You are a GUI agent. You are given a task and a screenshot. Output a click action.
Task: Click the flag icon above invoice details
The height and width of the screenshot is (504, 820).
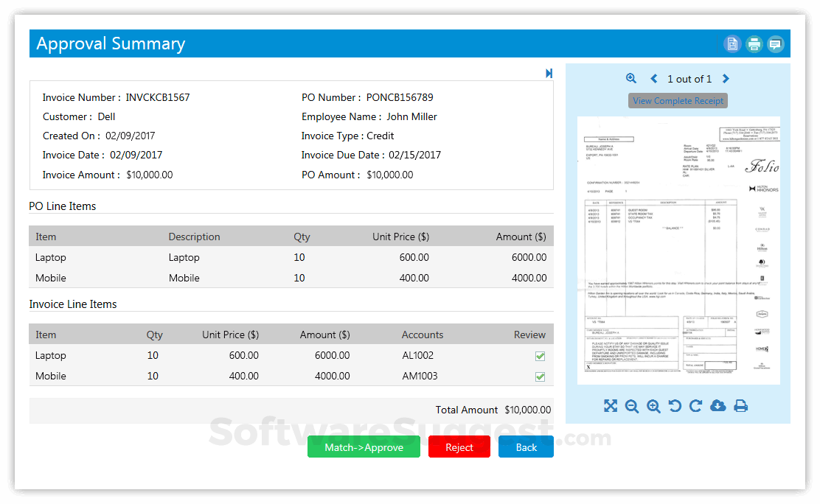tap(549, 73)
